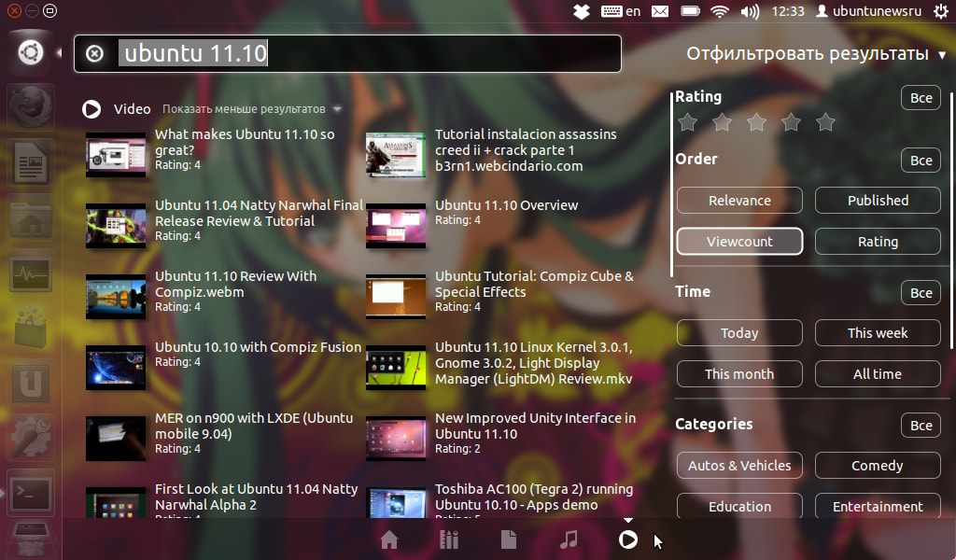Open the power gear session menu
Image resolution: width=956 pixels, height=560 pixels.
point(941,11)
